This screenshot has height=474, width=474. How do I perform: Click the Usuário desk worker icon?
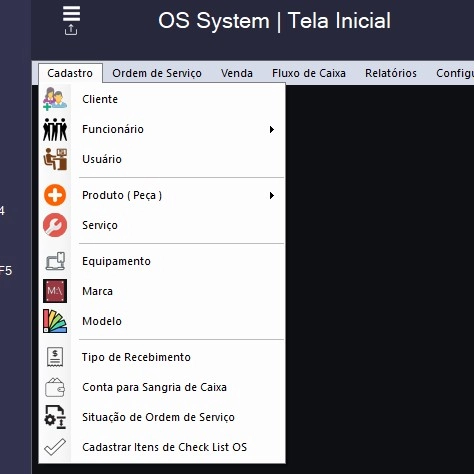55,159
